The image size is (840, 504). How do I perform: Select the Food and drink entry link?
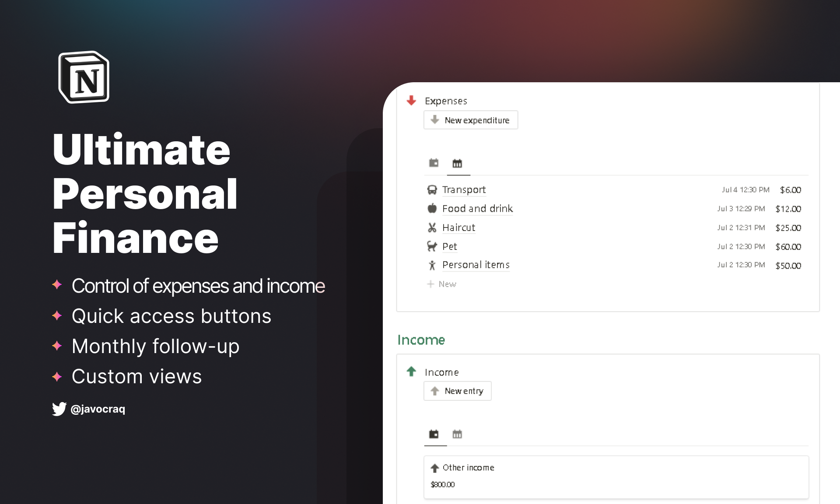tap(477, 209)
